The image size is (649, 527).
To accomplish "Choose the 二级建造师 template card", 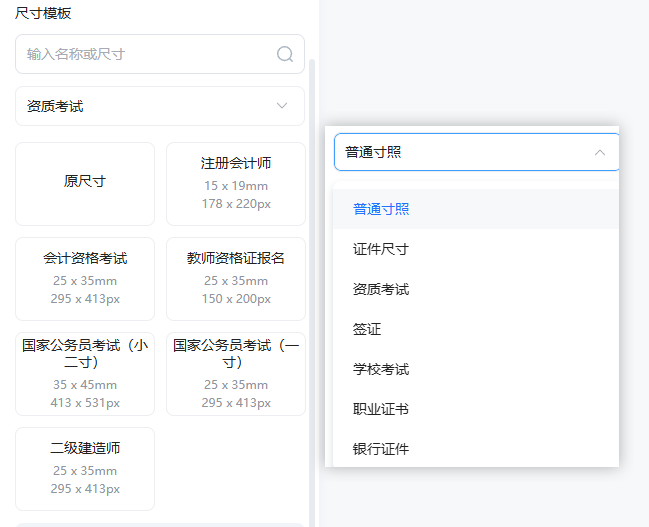I will tap(85, 469).
